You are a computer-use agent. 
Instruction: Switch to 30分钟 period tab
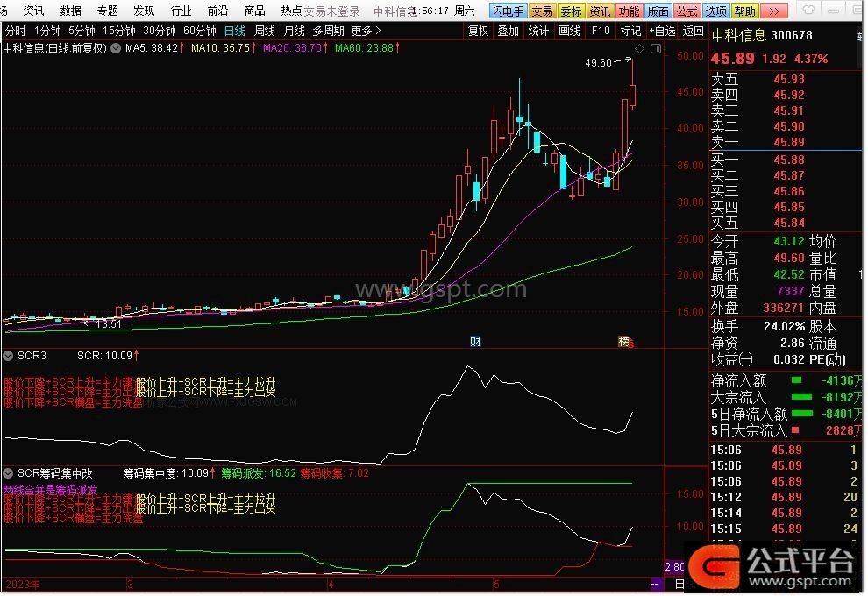(x=160, y=31)
